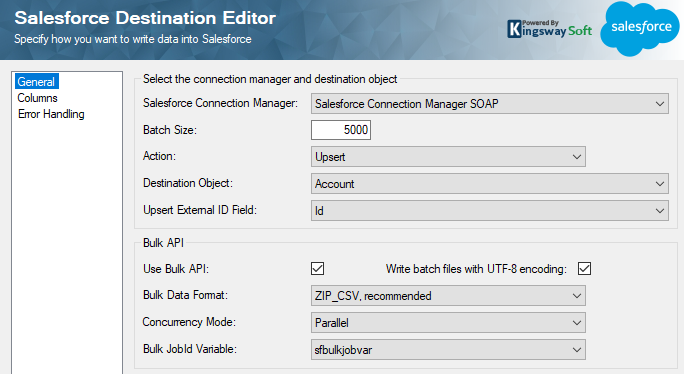Click the 'Salesforce Destination Editor' title
The width and height of the screenshot is (684, 374).
145,18
